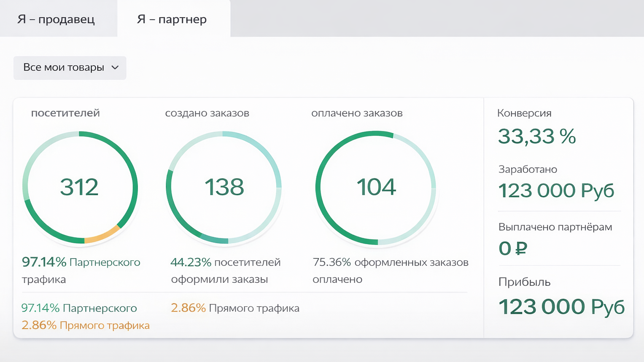Viewport: 644px width, 362px height.
Task: Click the "Выплачено партнёрам" label
Action: 555,227
